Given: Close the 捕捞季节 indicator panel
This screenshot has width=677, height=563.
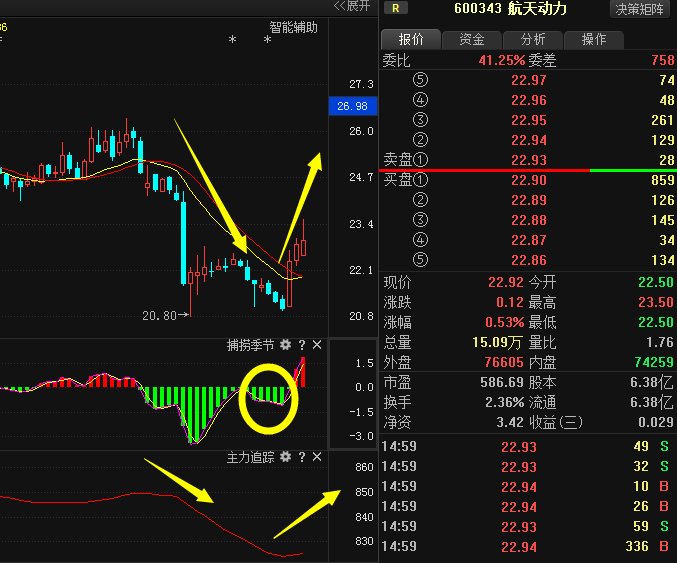Looking at the screenshot, I should [x=317, y=345].
